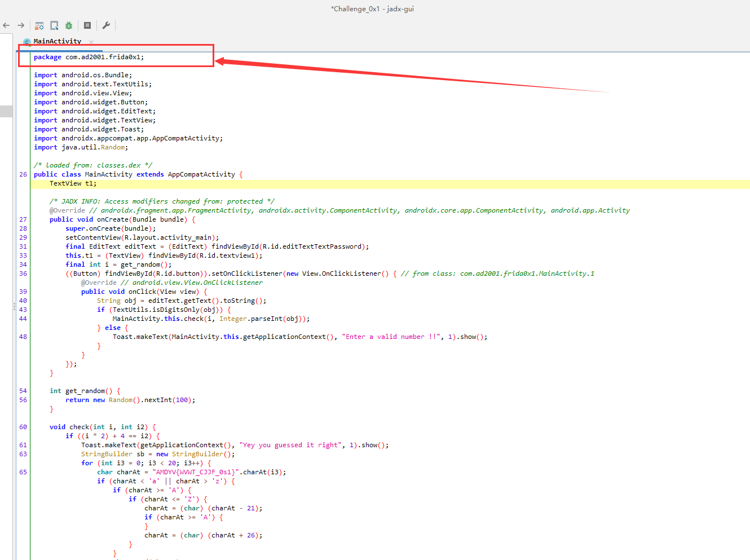Screen dimensions: 750x560
Task: Open the Quark engine analysis icon
Action: [54, 25]
